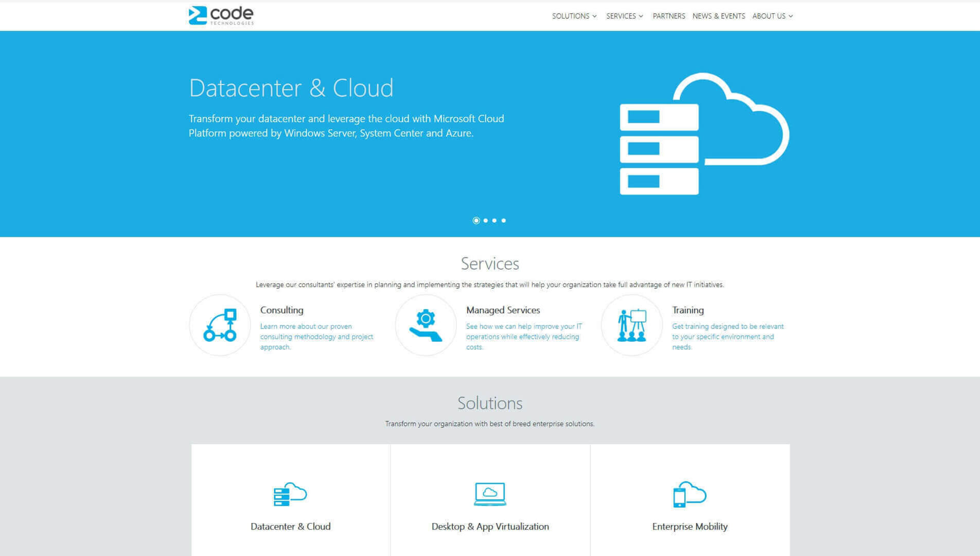Select the first carousel slide dot
This screenshot has height=556, width=980.
tap(476, 220)
